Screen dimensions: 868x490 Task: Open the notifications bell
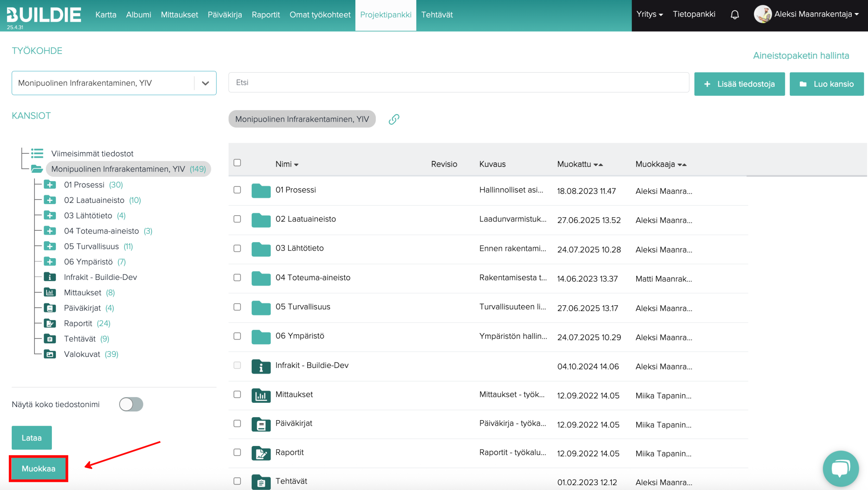point(735,15)
